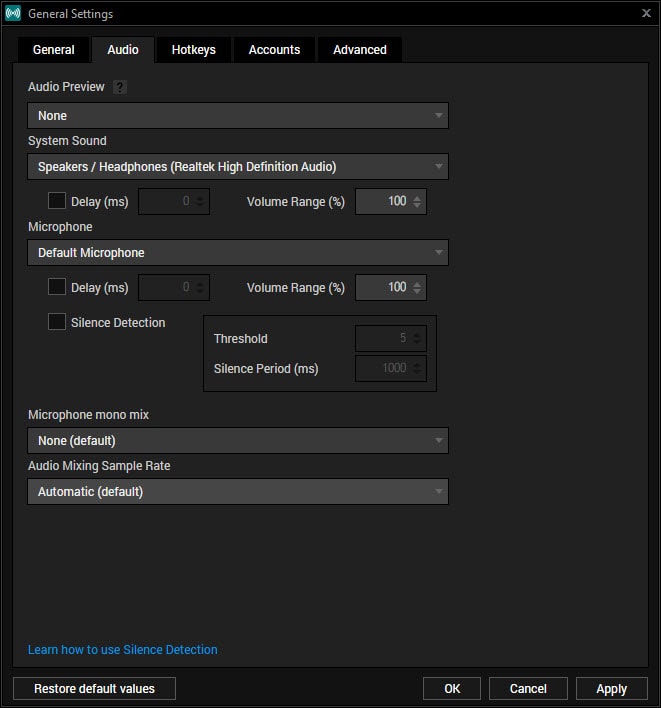This screenshot has height=708, width=661.
Task: Open the Learn how to use Silence Detection link
Action: coord(122,650)
